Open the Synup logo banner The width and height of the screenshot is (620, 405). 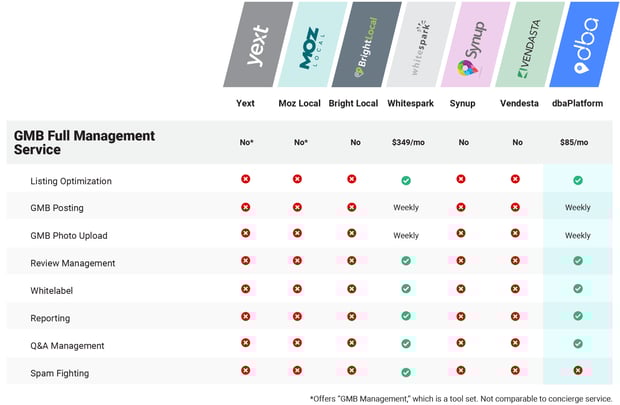point(475,44)
